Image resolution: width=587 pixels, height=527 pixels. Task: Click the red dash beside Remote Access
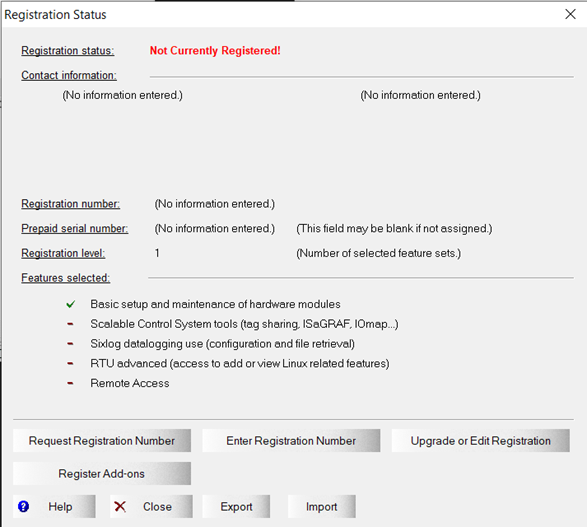point(70,383)
